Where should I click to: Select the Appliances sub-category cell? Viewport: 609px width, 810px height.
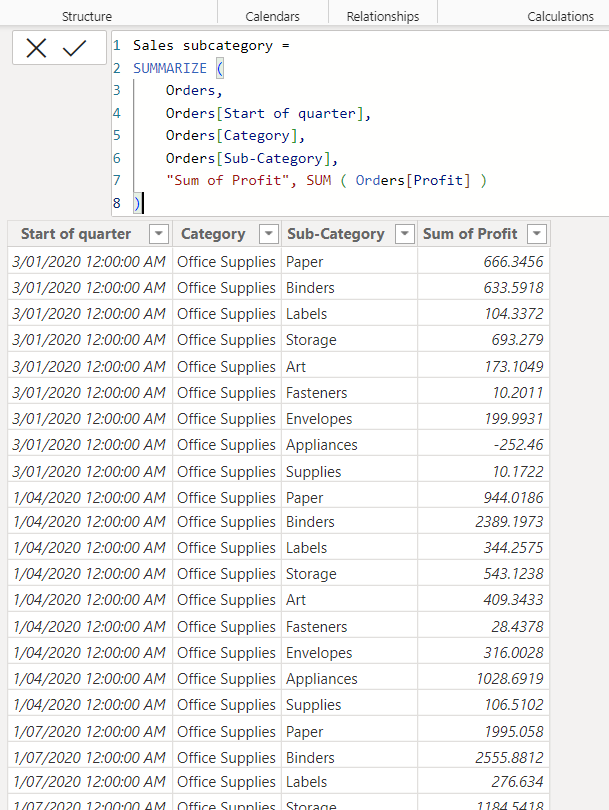point(320,443)
